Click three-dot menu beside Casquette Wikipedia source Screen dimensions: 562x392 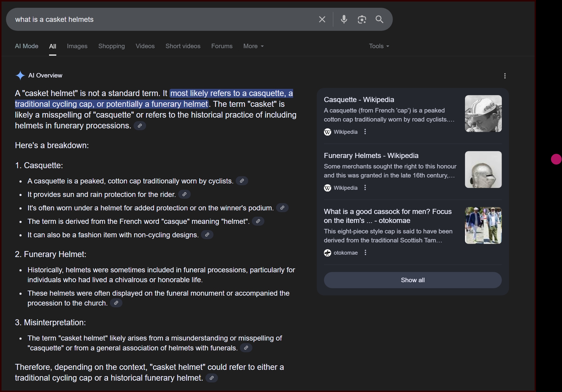365,132
